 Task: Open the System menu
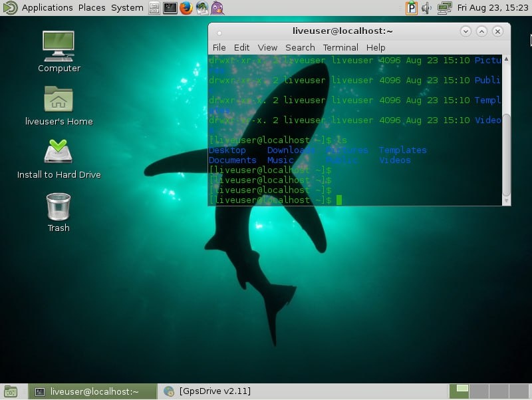pos(127,8)
